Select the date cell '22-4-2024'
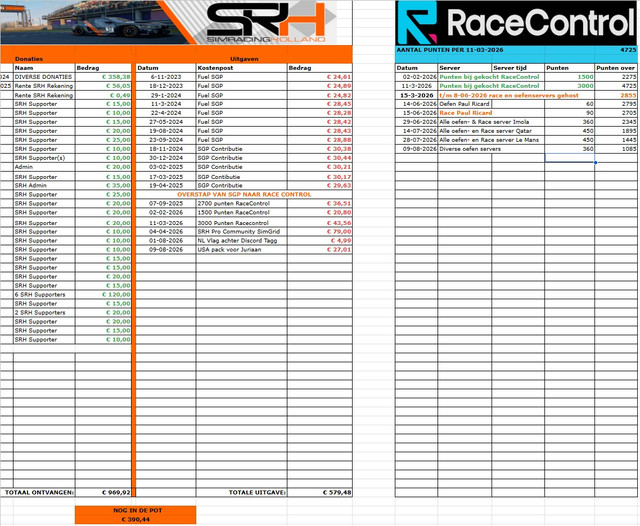Screen dimensions: 640x526 pyautogui.click(x=166, y=113)
